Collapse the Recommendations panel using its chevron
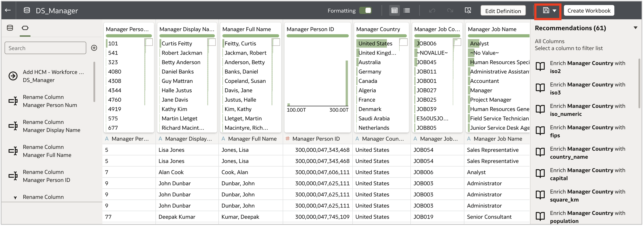Viewport: 644px width, 226px height. pos(636,28)
